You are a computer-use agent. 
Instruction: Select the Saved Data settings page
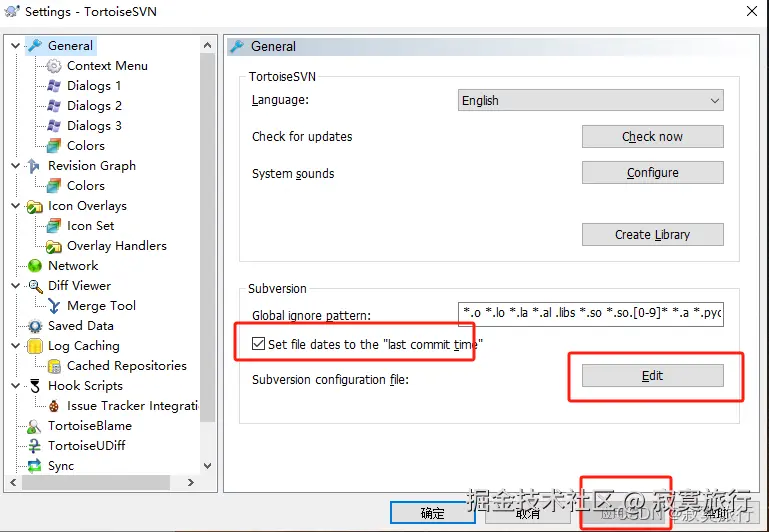click(x=80, y=326)
